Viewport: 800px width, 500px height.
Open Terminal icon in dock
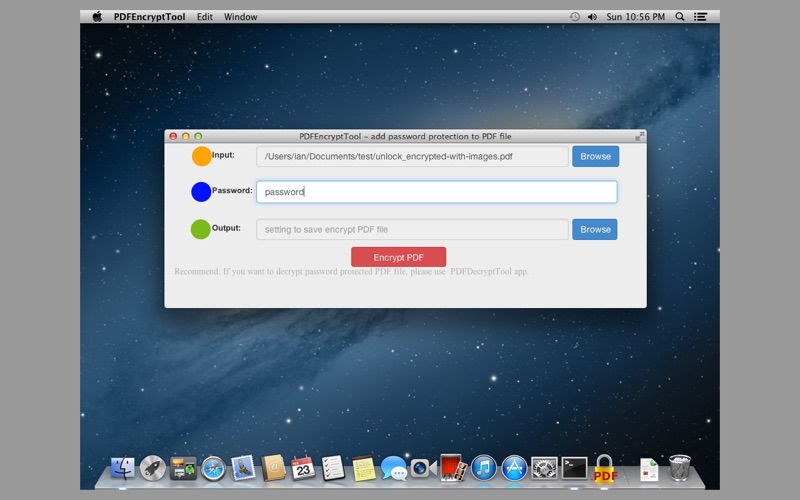pos(574,468)
